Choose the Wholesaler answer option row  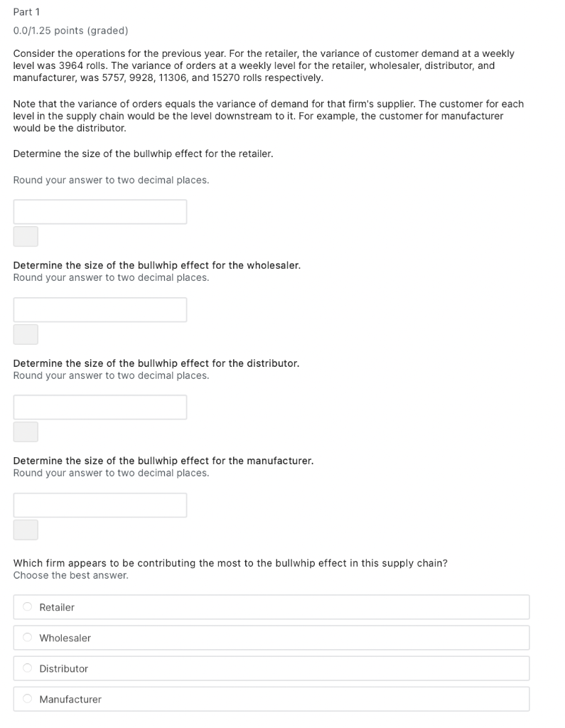[271, 638]
